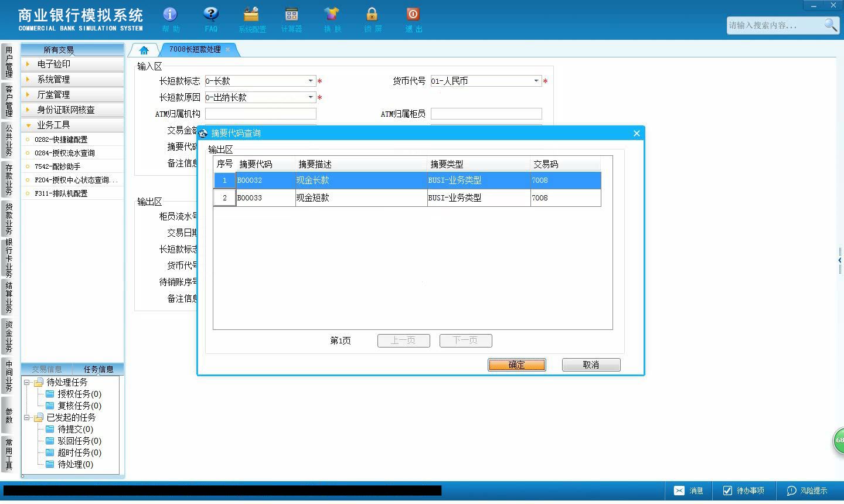Close the 7008长短款处理 tab
The height and width of the screenshot is (504, 844).
(228, 49)
